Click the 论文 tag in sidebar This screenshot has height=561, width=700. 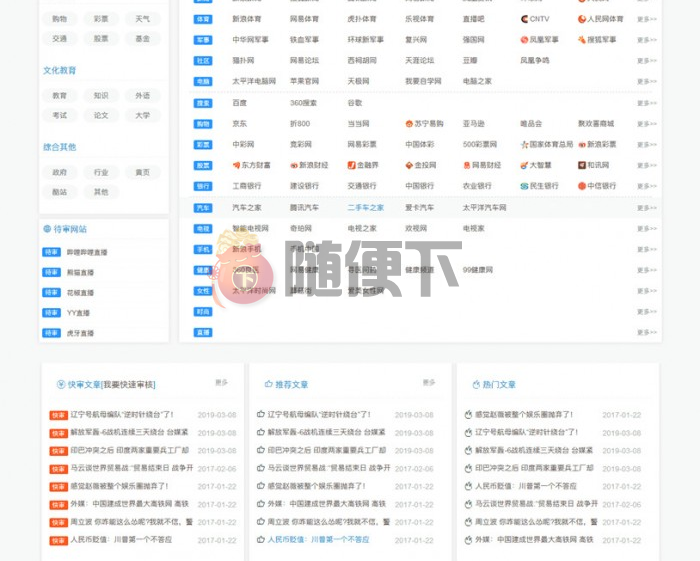click(101, 115)
